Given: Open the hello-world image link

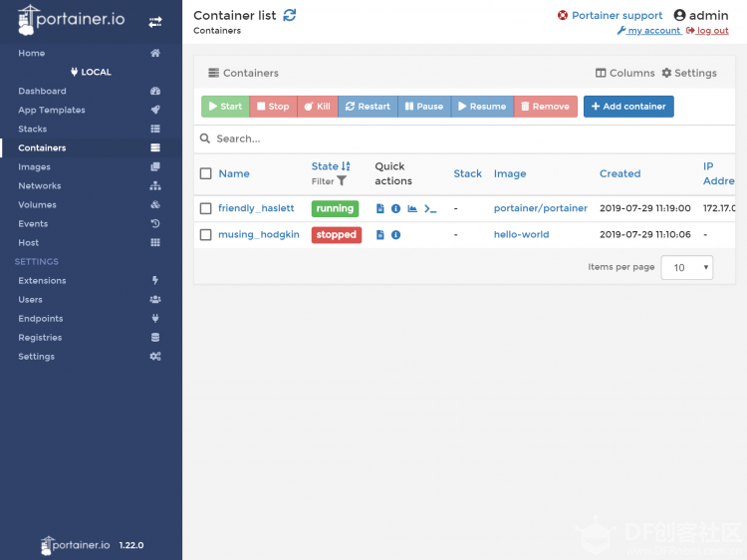Looking at the screenshot, I should point(521,234).
